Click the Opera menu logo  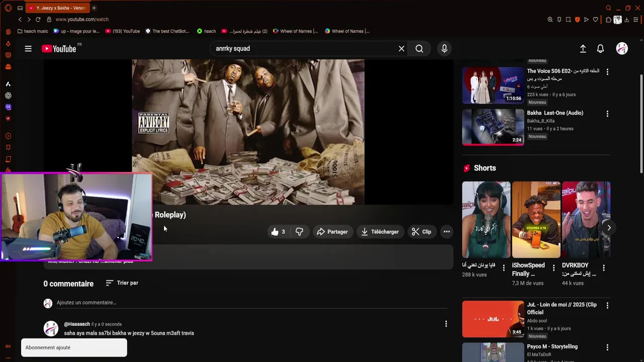(8, 8)
